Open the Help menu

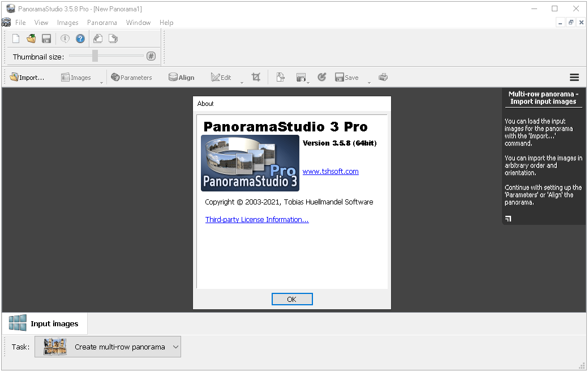click(166, 23)
